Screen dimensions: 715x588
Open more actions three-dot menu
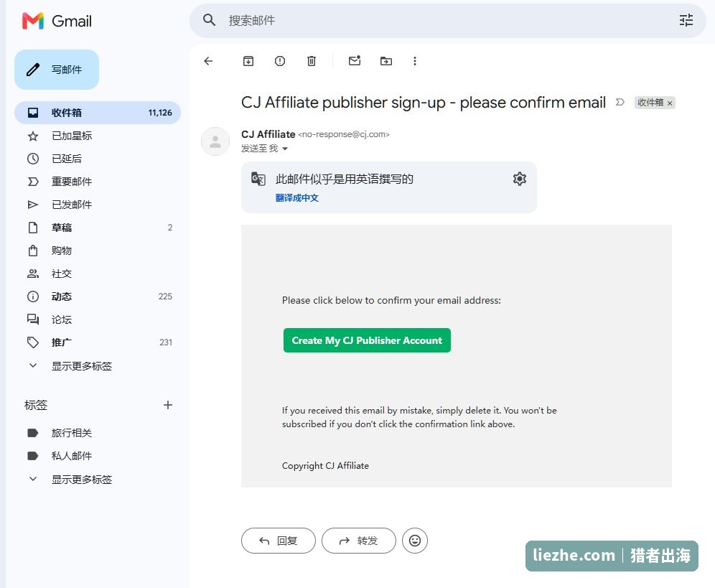point(414,61)
